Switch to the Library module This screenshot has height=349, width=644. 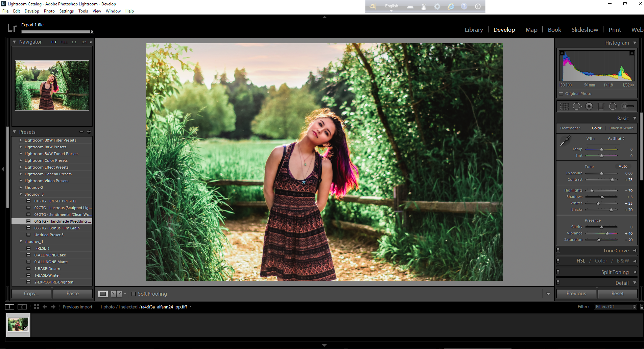click(474, 30)
